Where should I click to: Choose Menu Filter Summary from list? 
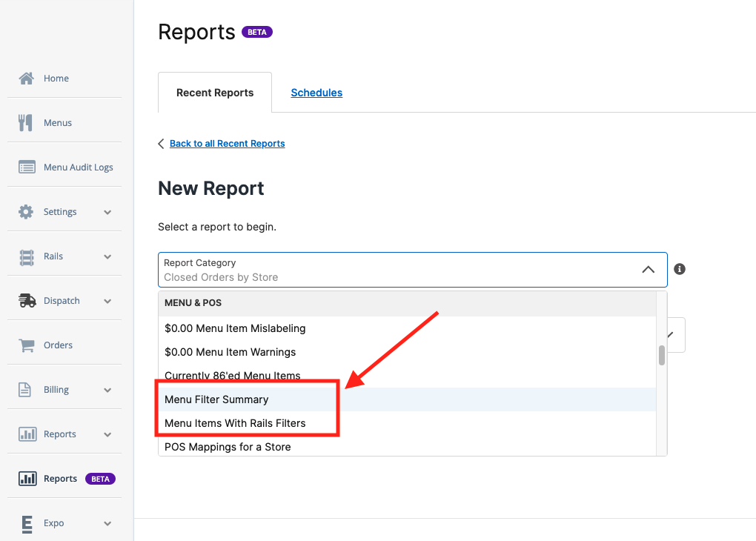(x=407, y=399)
